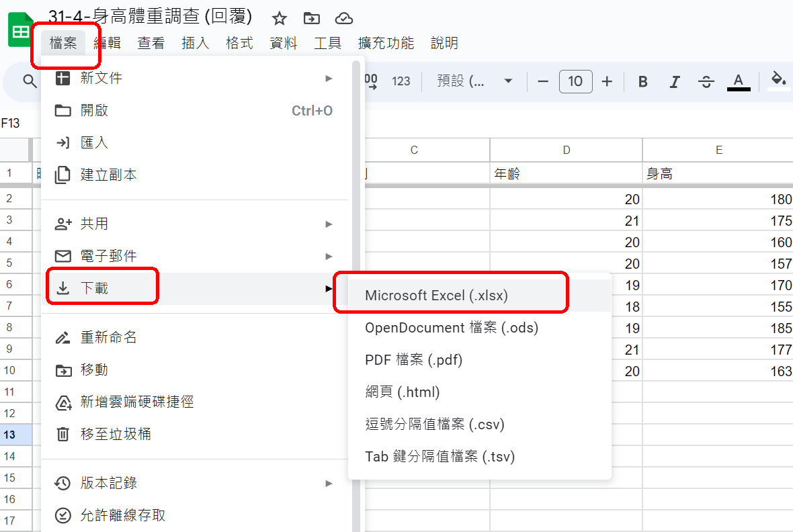This screenshot has width=793, height=532.
Task: Click the Bold formatting icon
Action: (x=643, y=82)
